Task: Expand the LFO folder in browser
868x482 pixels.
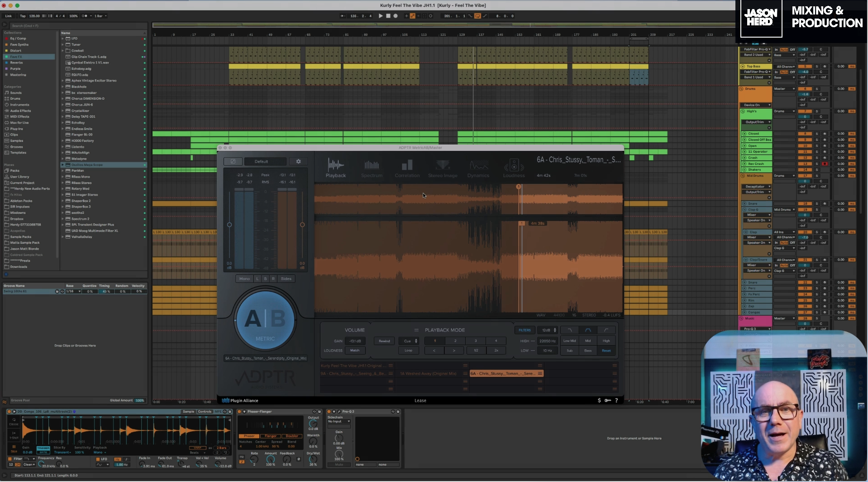Action: [62, 39]
